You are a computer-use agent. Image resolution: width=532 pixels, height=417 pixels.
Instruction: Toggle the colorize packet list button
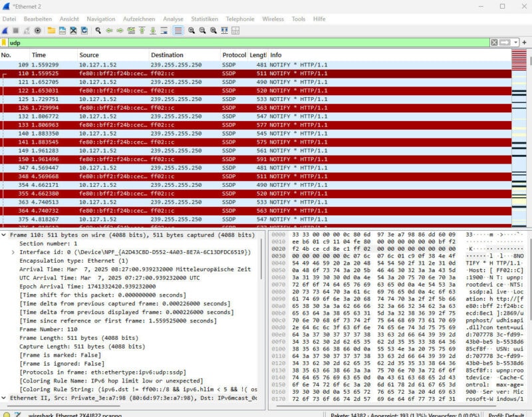pos(178,31)
